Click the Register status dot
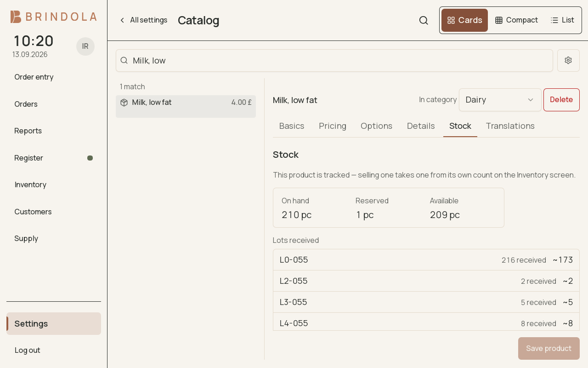This screenshot has width=588, height=368. click(90, 158)
